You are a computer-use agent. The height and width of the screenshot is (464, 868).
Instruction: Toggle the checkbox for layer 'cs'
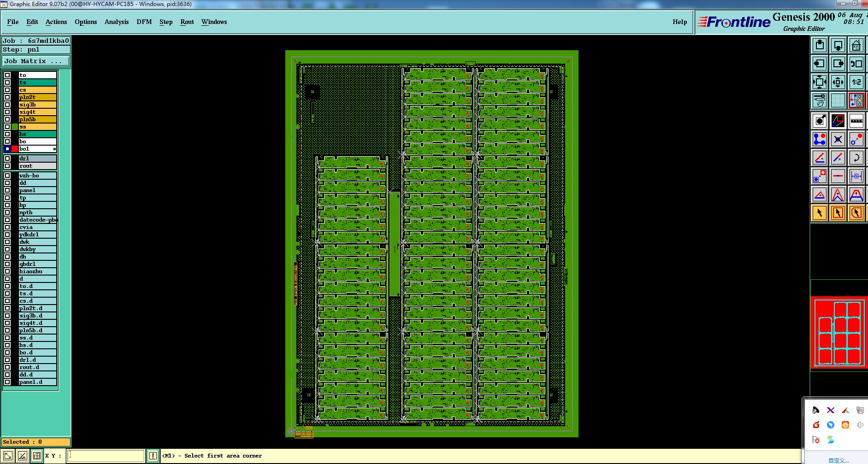point(7,90)
